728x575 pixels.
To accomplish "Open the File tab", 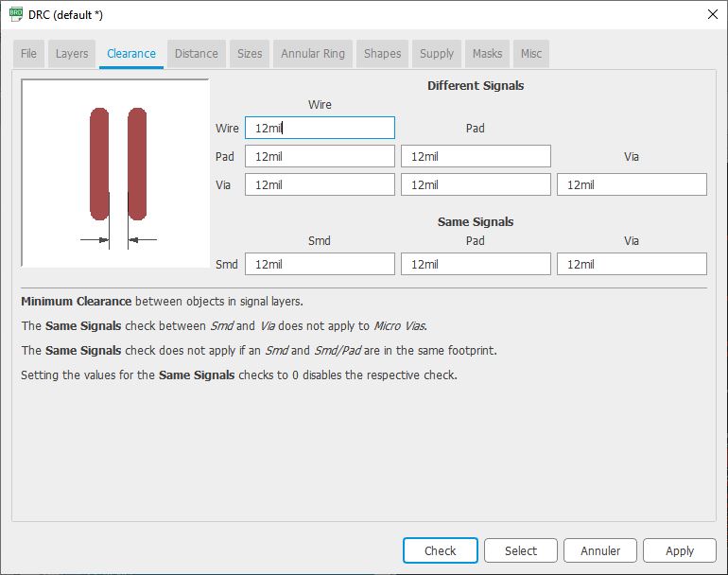I will [x=28, y=54].
